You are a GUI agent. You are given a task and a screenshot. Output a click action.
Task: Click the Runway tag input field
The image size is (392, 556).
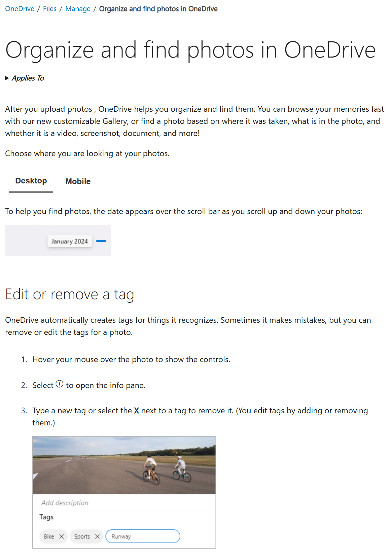tap(143, 536)
